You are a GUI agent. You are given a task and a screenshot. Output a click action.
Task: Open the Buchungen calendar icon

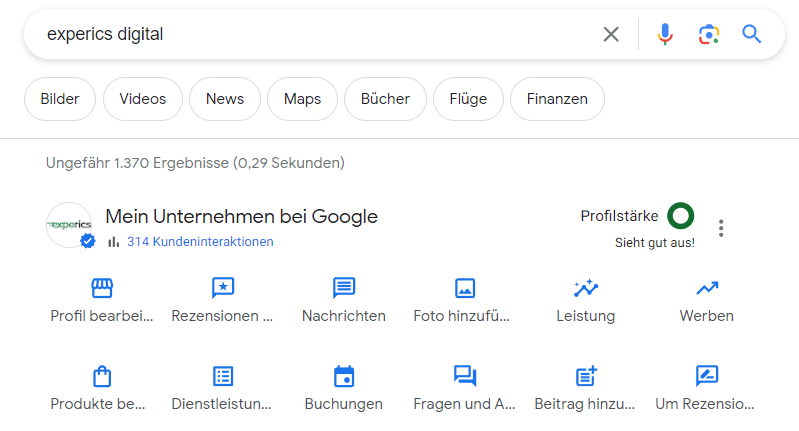tap(344, 376)
